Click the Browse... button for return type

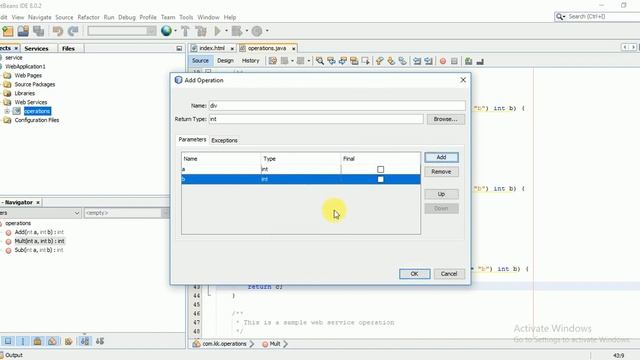[x=445, y=119]
